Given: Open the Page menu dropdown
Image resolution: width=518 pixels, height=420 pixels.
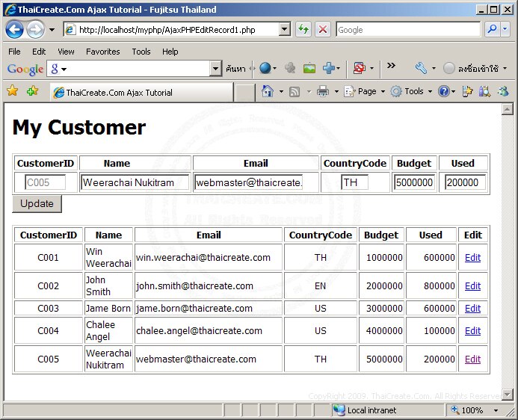Looking at the screenshot, I should (x=368, y=91).
